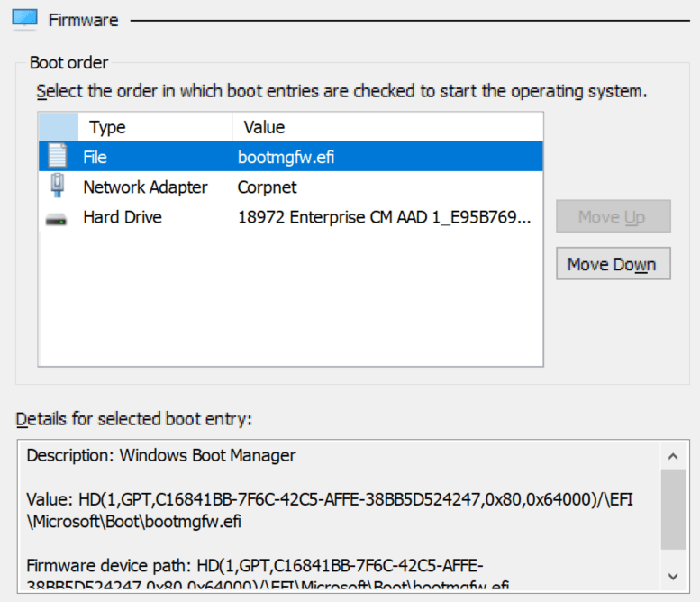Click the details pane scrollbar thumb
This screenshot has width=700, height=602.
pyautogui.click(x=673, y=509)
